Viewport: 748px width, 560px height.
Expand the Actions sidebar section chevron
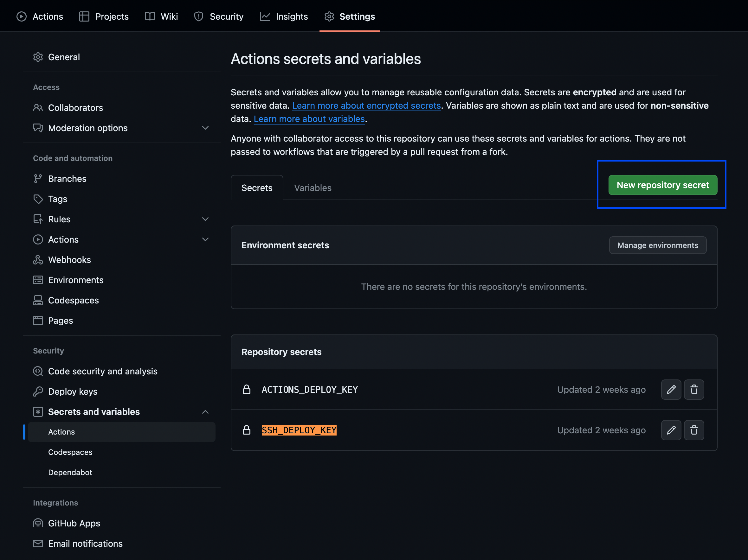(x=205, y=239)
